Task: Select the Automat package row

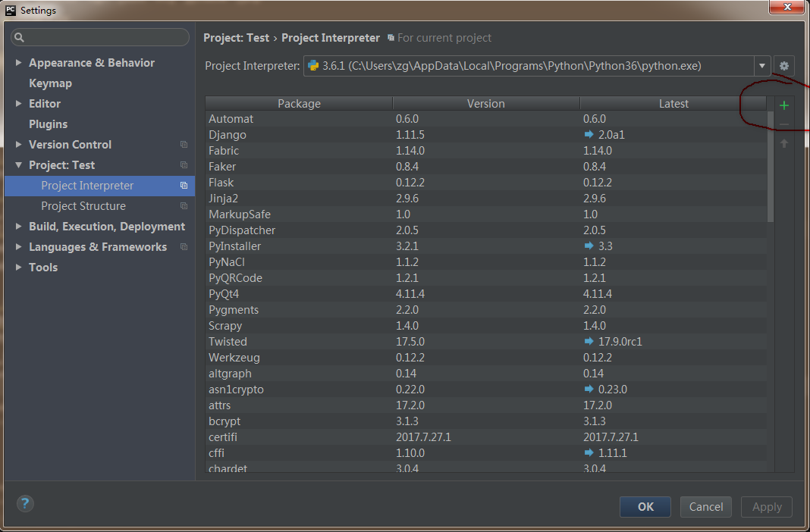Action: [486, 119]
